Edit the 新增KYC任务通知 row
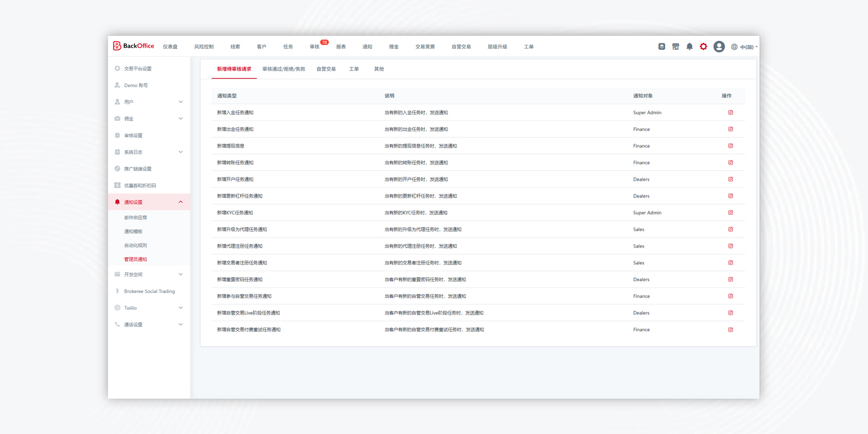 (731, 213)
